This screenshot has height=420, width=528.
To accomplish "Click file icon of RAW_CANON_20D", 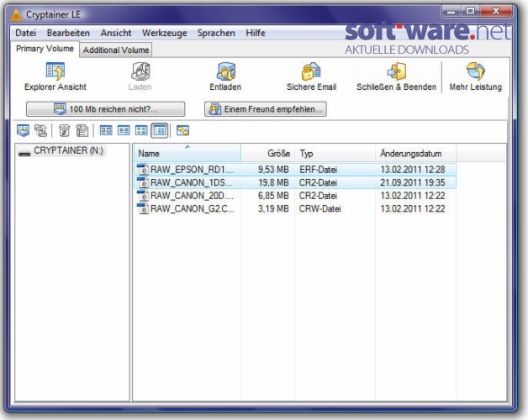I will pyautogui.click(x=143, y=196).
